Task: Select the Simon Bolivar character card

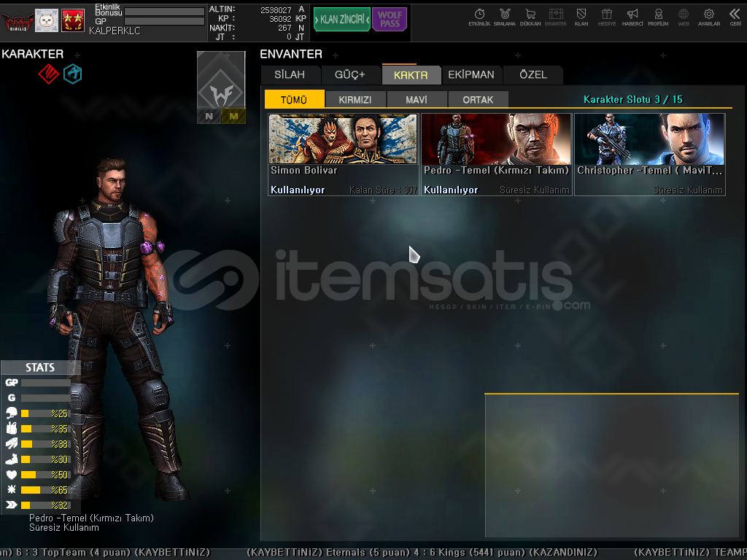Action: click(x=343, y=155)
